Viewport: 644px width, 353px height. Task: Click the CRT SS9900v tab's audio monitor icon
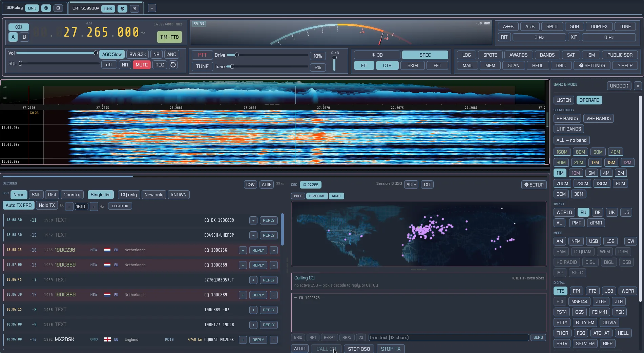pyautogui.click(x=123, y=8)
